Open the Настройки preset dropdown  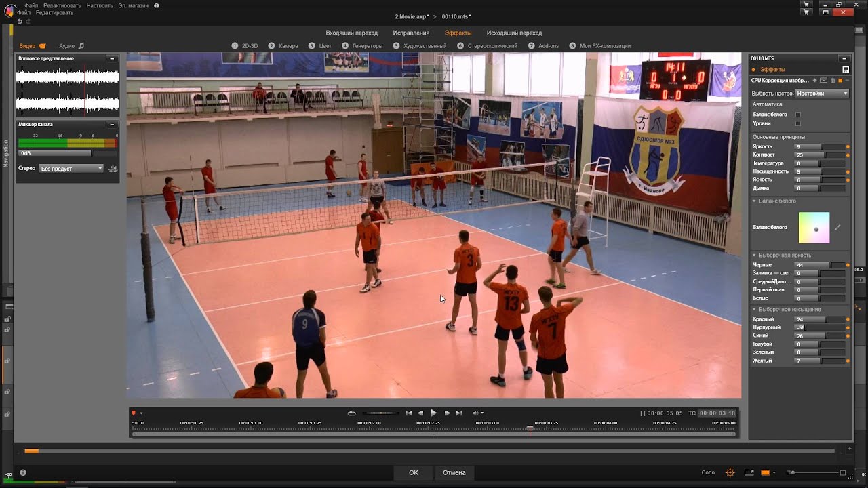coord(822,94)
